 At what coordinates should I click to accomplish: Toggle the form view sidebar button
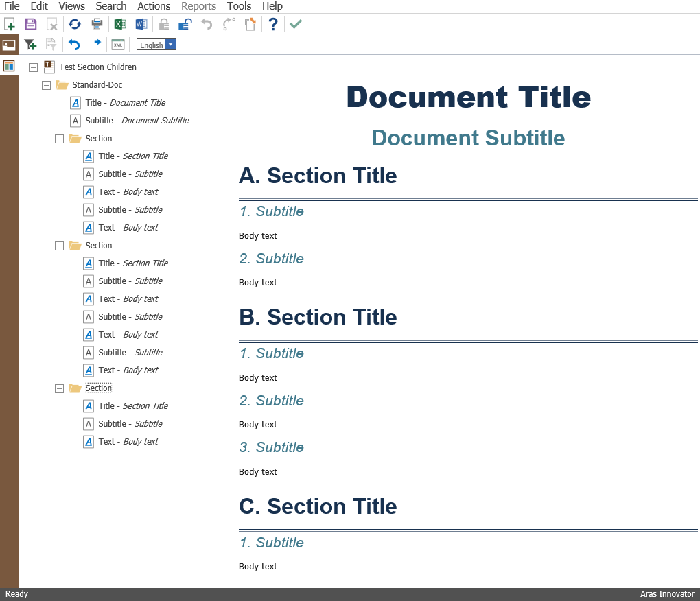click(9, 45)
